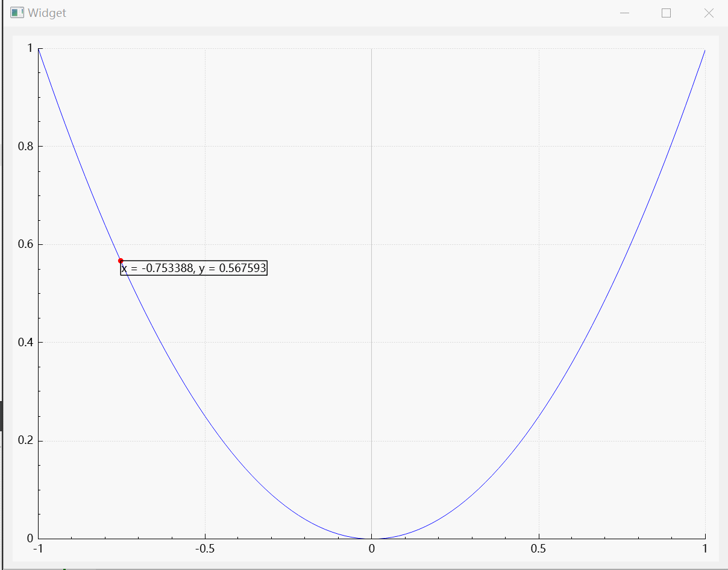This screenshot has width=728, height=570.
Task: Click the y-axis tick label 0.2
Action: (x=25, y=441)
